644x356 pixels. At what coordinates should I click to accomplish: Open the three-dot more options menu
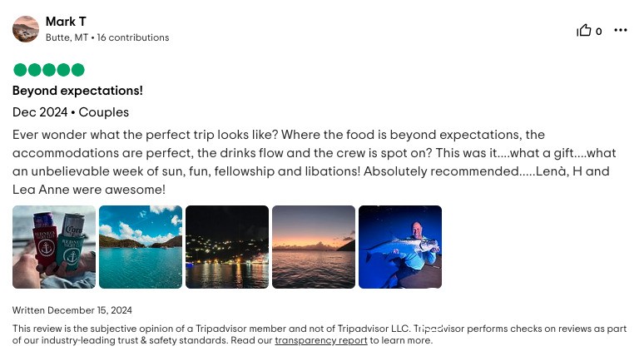621,31
